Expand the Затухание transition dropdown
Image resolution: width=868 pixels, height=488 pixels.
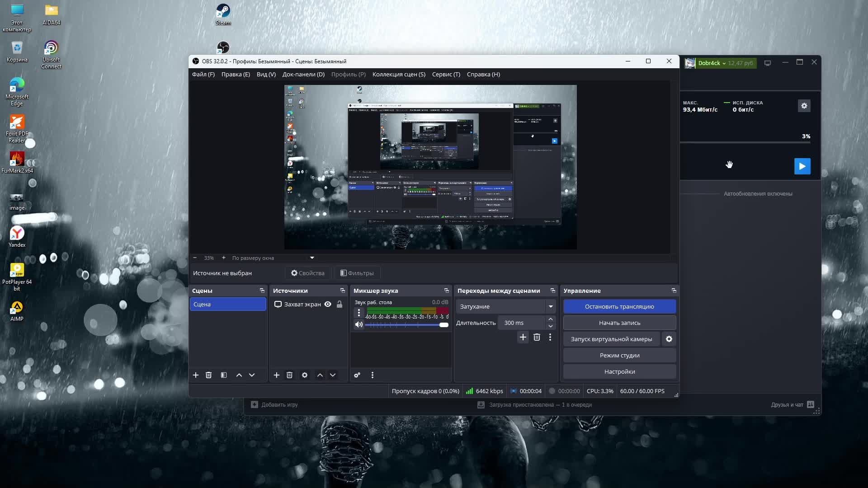[x=551, y=306]
